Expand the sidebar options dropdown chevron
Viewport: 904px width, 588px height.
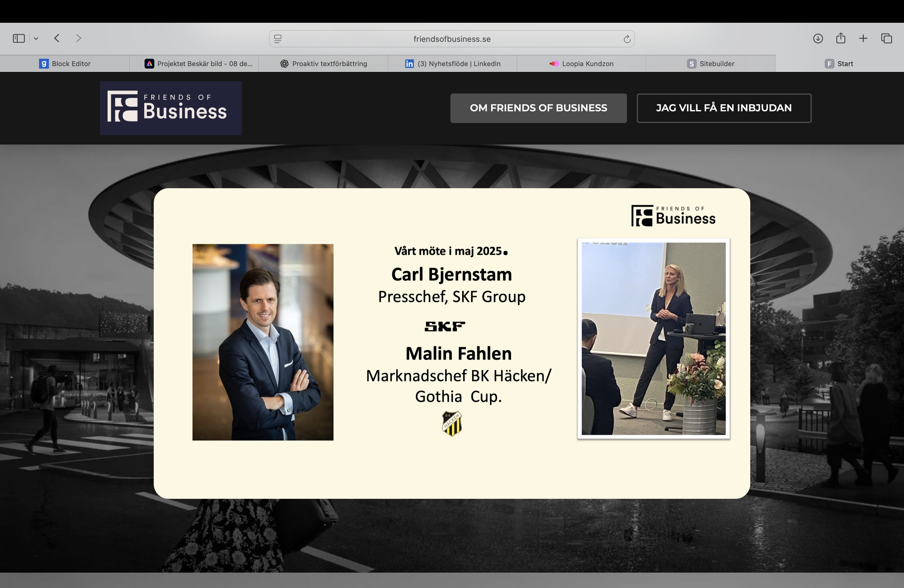click(x=36, y=38)
